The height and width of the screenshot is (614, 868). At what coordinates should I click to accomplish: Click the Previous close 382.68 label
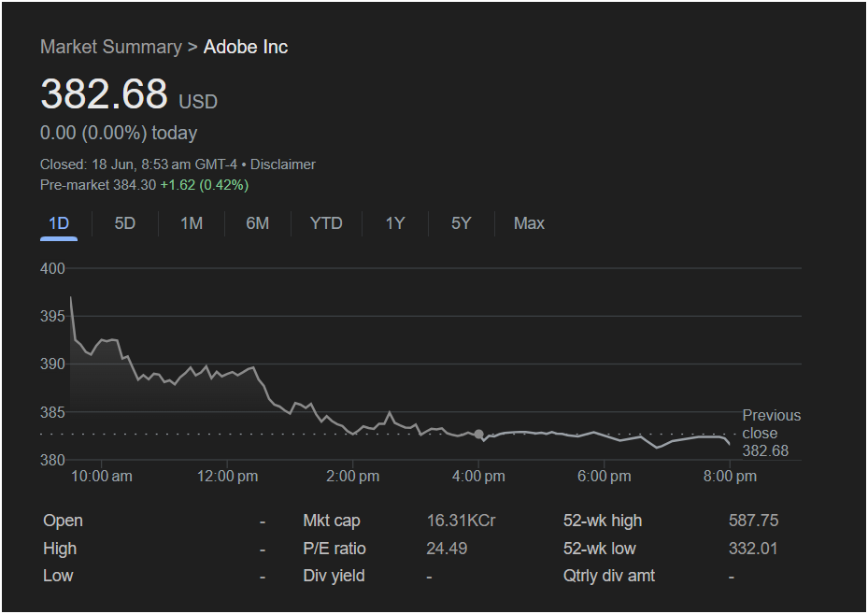pyautogui.click(x=771, y=433)
